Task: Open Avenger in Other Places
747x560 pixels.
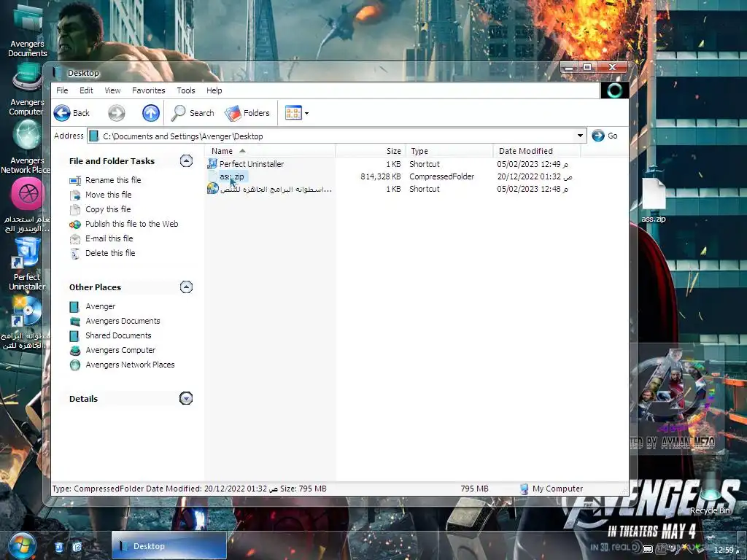Action: coord(101,306)
